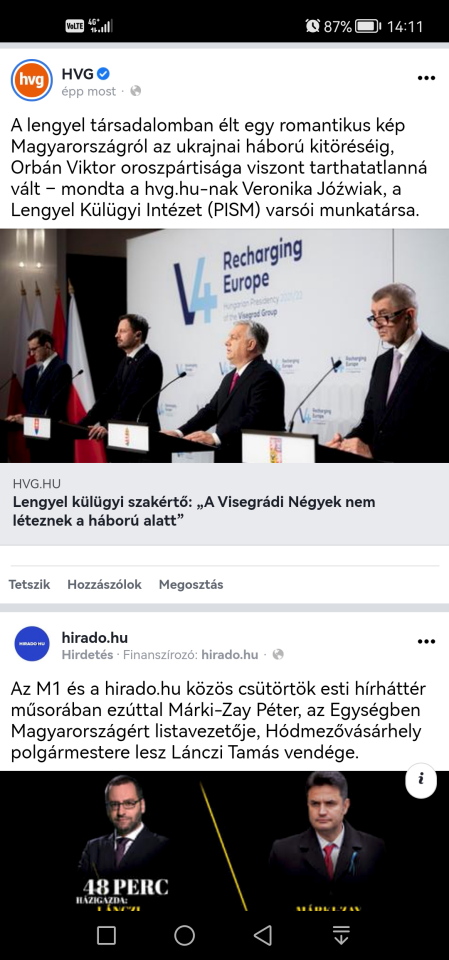Image resolution: width=449 pixels, height=960 pixels.
Task: Tap the info "i" button on the ad image
Action: click(421, 780)
